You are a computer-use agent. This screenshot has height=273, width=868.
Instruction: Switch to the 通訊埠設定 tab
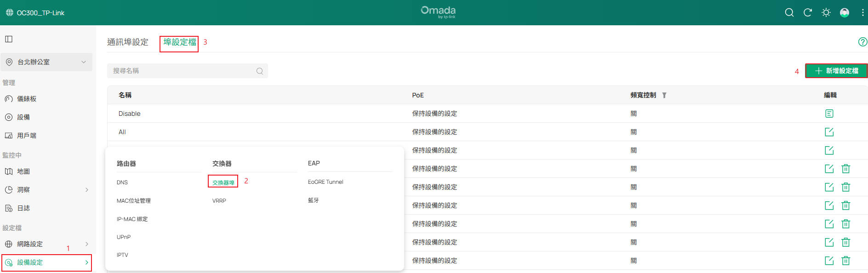[127, 42]
